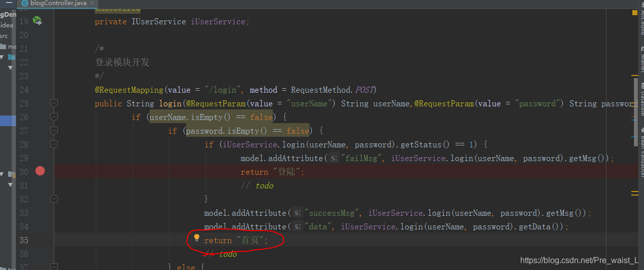Image resolution: width=644 pixels, height=270 pixels.
Task: Collapse the login method fold marker on line 25
Action: [54, 103]
